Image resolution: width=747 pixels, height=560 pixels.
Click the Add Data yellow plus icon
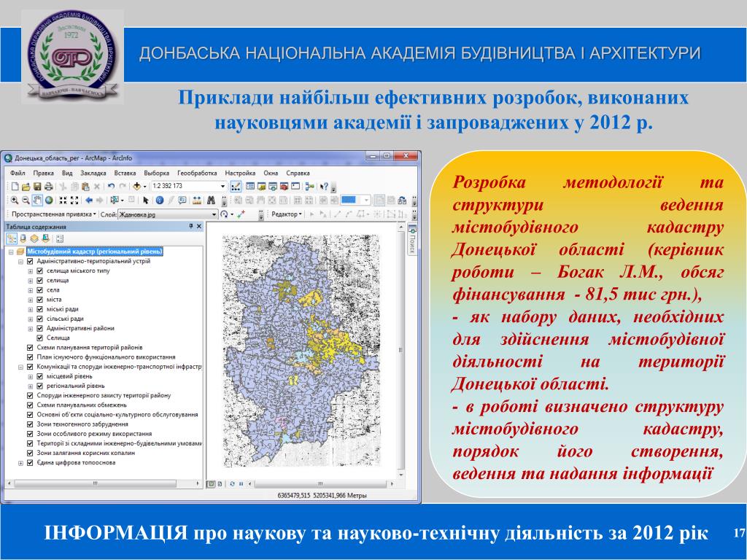point(136,187)
